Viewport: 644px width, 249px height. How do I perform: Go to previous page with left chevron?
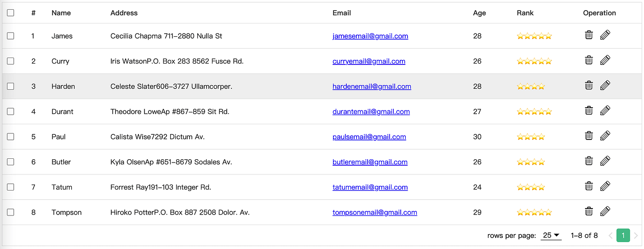[610, 236]
